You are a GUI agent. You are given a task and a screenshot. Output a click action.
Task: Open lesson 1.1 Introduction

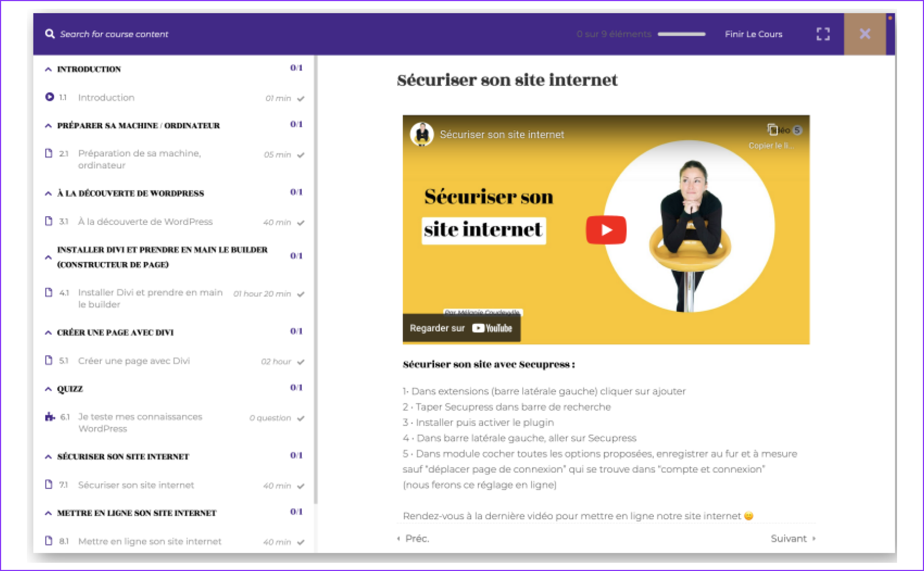pyautogui.click(x=106, y=97)
